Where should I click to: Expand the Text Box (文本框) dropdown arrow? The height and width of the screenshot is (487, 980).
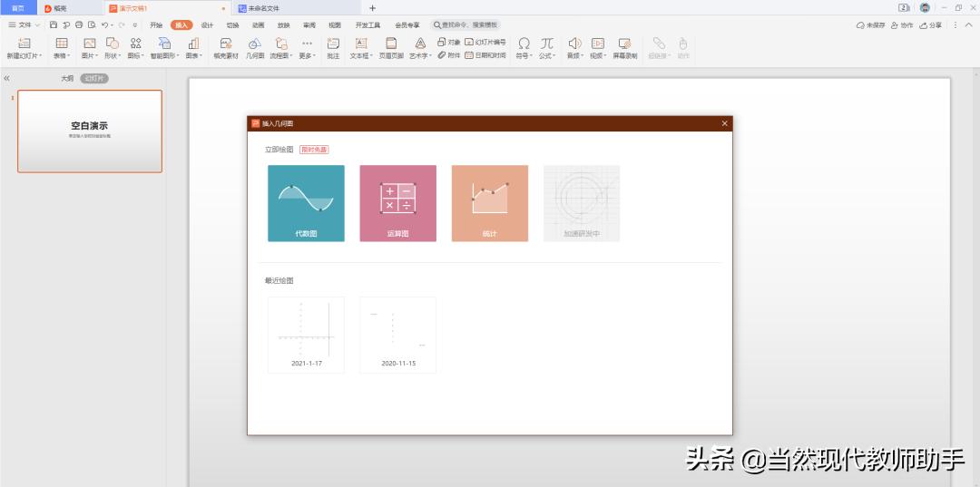(x=372, y=56)
